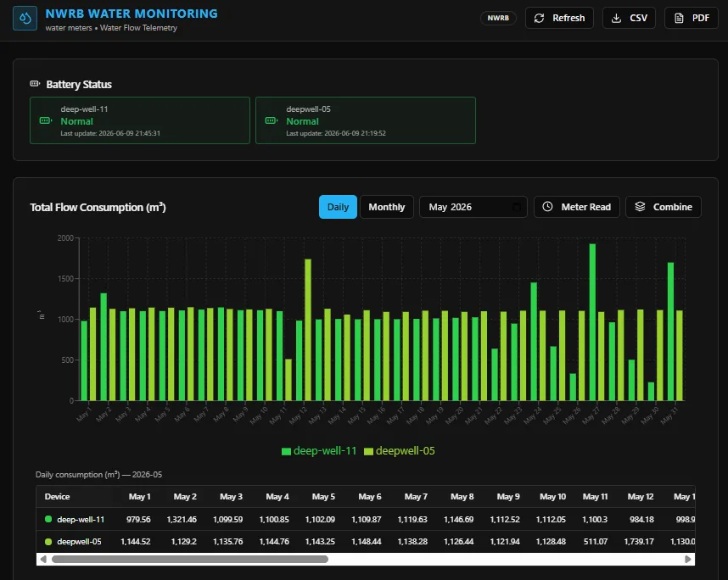Open the May 2026 month picker

[473, 207]
